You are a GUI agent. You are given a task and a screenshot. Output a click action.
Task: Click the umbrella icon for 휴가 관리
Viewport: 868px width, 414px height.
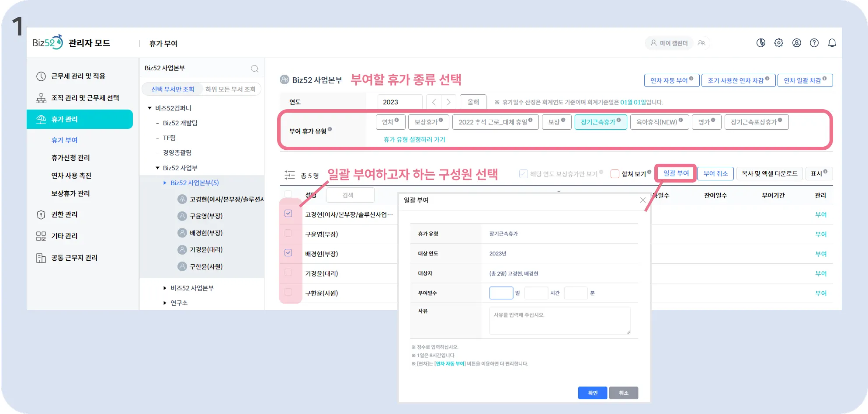coord(41,119)
